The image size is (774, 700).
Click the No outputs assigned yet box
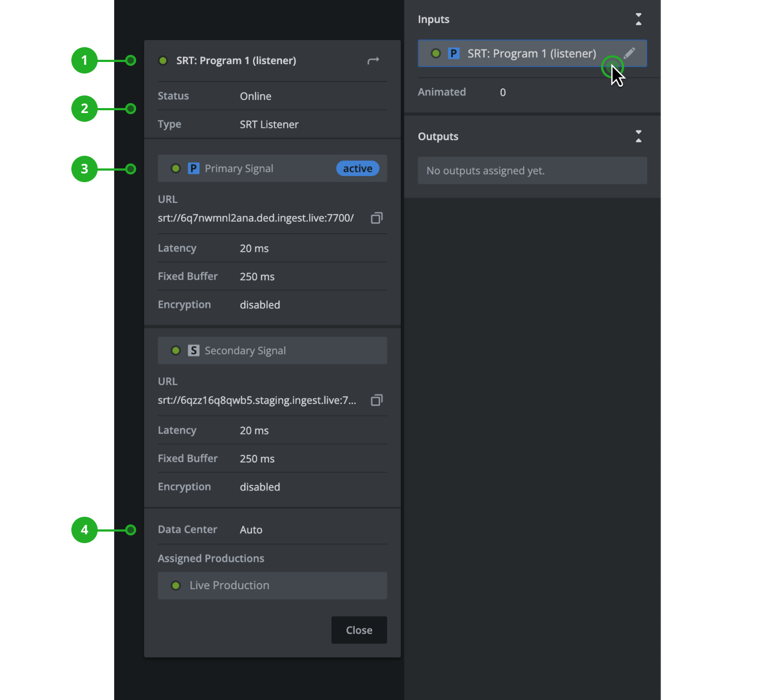(x=532, y=171)
